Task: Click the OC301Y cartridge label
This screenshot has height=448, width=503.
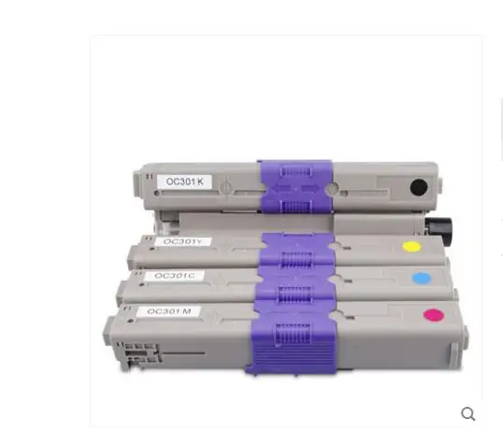Action: pyautogui.click(x=182, y=241)
